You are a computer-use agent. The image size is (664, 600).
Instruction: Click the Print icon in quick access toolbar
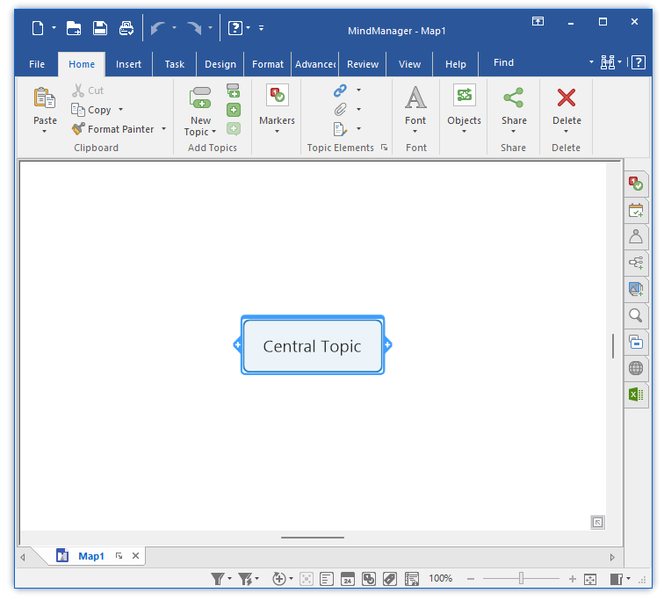click(x=126, y=28)
